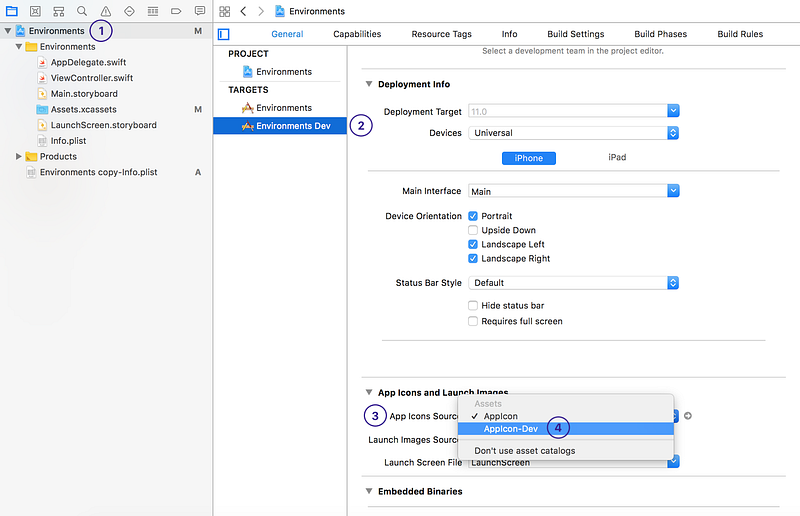Choose AppIcon in the popup menu
The image size is (800, 516).
point(566,416)
